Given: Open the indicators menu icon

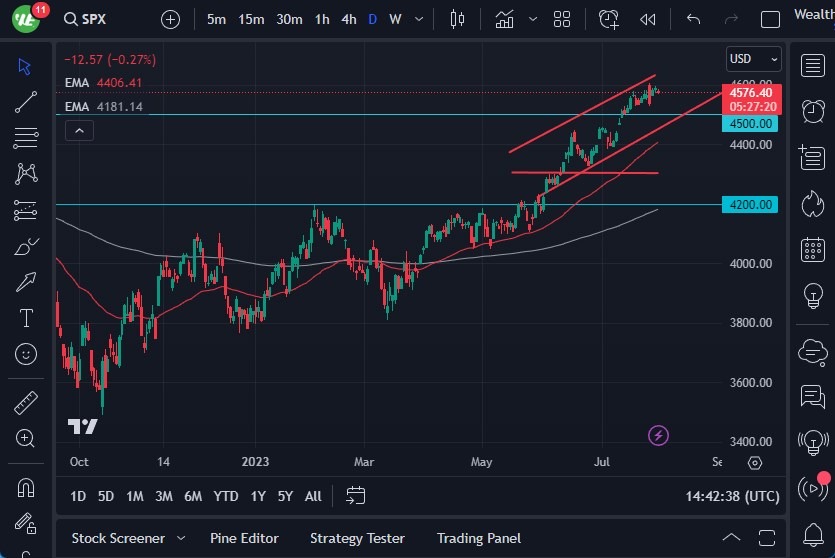Looking at the screenshot, I should click(505, 19).
